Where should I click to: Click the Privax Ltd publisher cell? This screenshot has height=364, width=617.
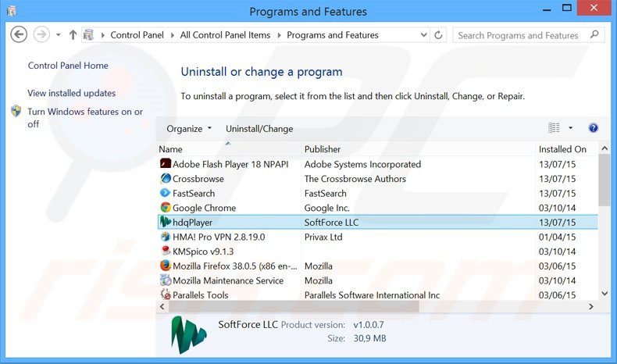tap(323, 237)
